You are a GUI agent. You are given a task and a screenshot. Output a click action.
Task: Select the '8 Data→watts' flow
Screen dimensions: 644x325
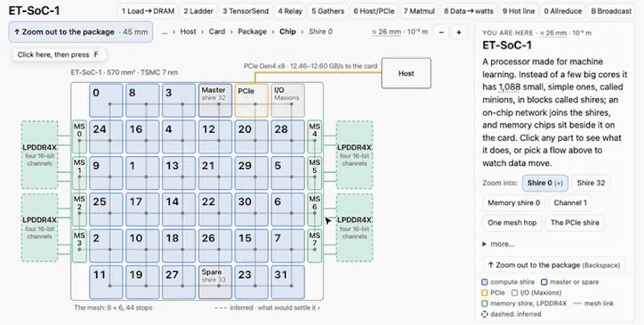coord(469,11)
